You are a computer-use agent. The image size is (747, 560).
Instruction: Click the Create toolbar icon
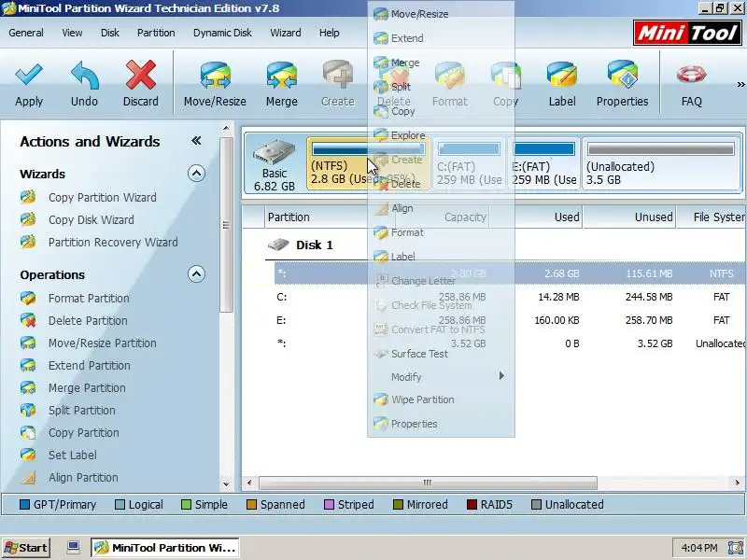click(338, 76)
